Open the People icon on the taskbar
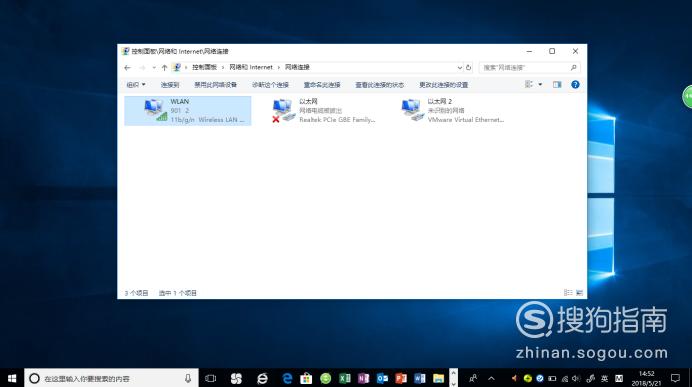692x387 pixels. pyautogui.click(x=473, y=378)
